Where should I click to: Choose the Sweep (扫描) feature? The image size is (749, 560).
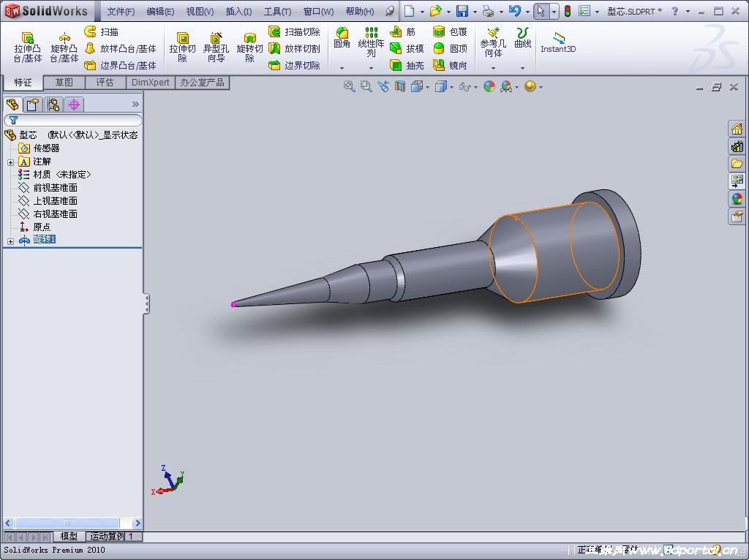pyautogui.click(x=101, y=31)
